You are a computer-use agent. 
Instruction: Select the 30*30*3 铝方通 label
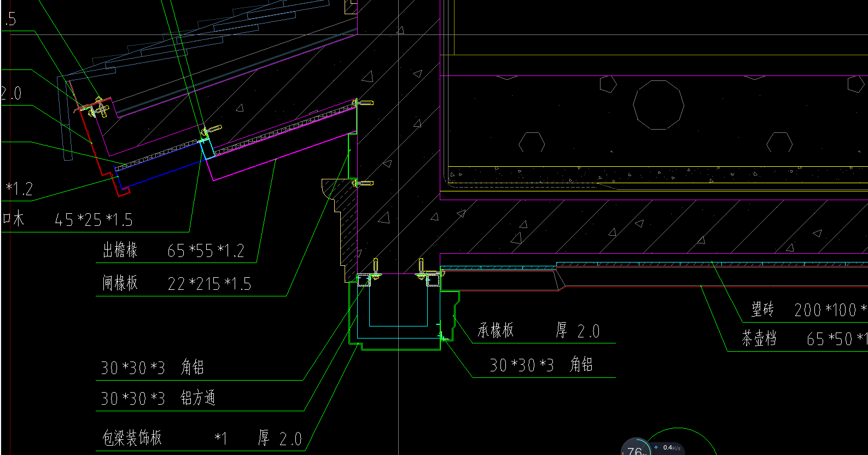(158, 398)
